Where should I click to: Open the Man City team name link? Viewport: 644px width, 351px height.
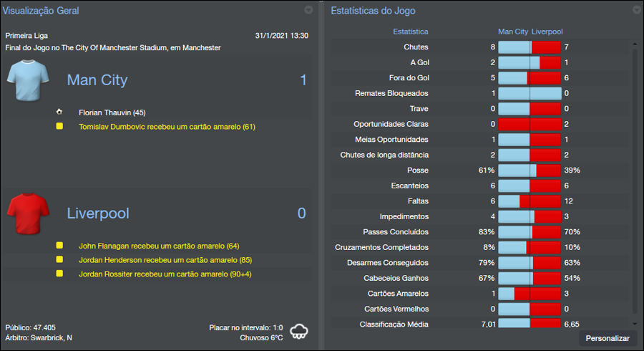point(97,80)
